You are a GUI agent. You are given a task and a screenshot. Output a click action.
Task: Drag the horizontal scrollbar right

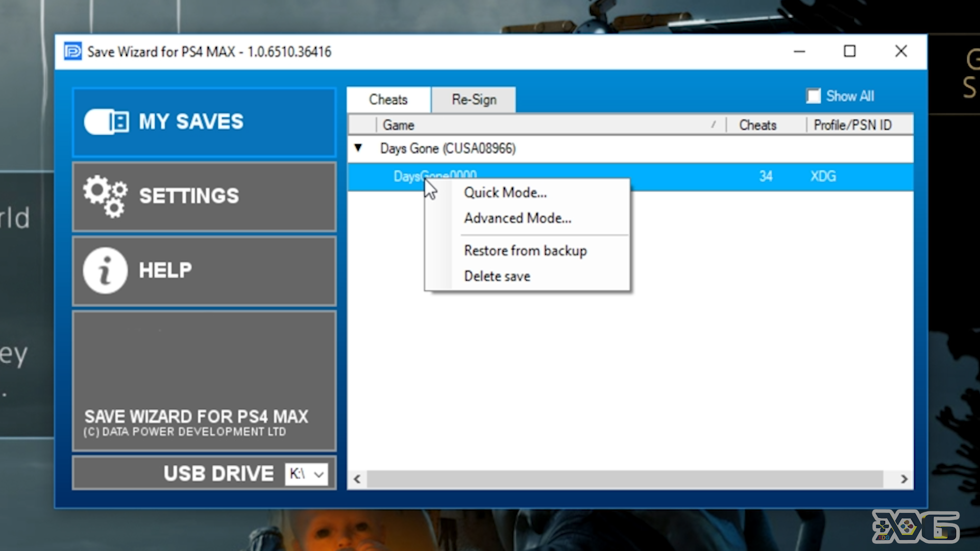905,478
